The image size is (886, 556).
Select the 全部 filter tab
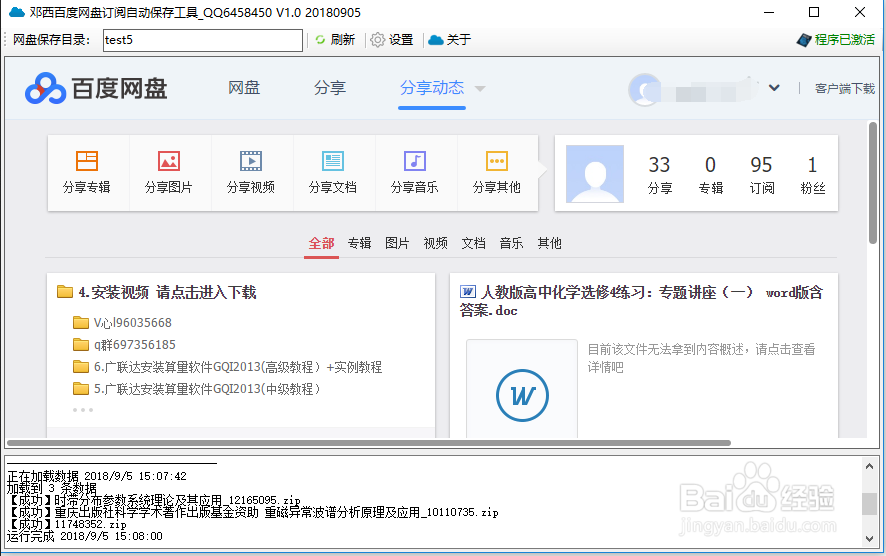click(322, 244)
